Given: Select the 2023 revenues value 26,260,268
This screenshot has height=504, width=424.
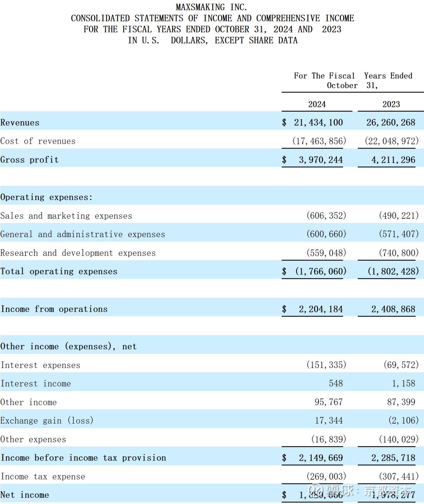Looking at the screenshot, I should pos(391,123).
